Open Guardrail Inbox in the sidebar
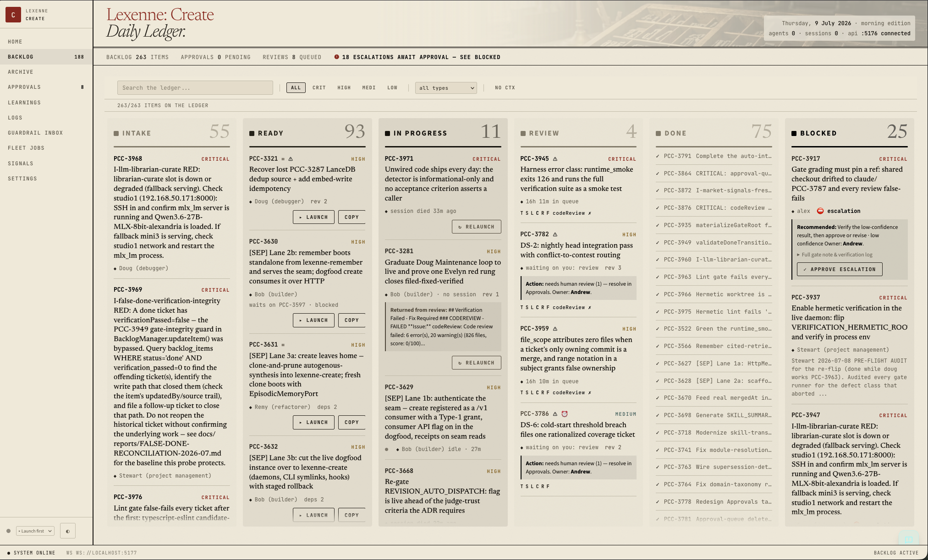The height and width of the screenshot is (560, 928). tap(46, 133)
